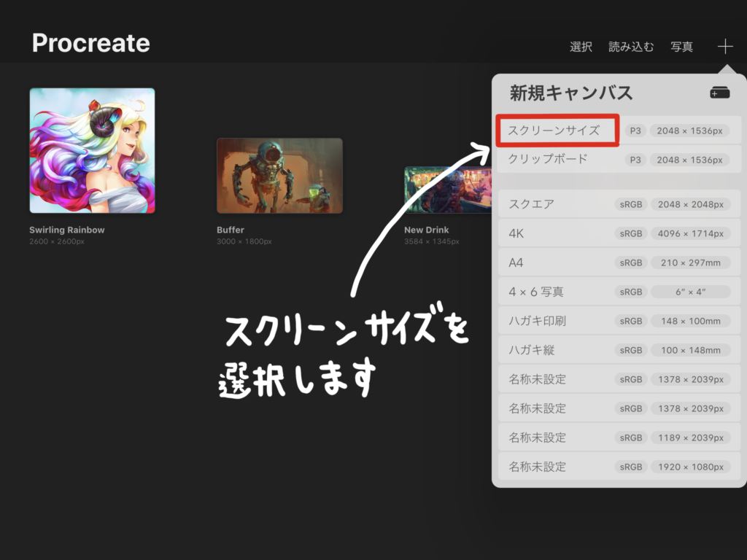Image resolution: width=747 pixels, height=560 pixels.
Task: Select the ハガキ印刷 canvas preset
Action: click(x=619, y=321)
